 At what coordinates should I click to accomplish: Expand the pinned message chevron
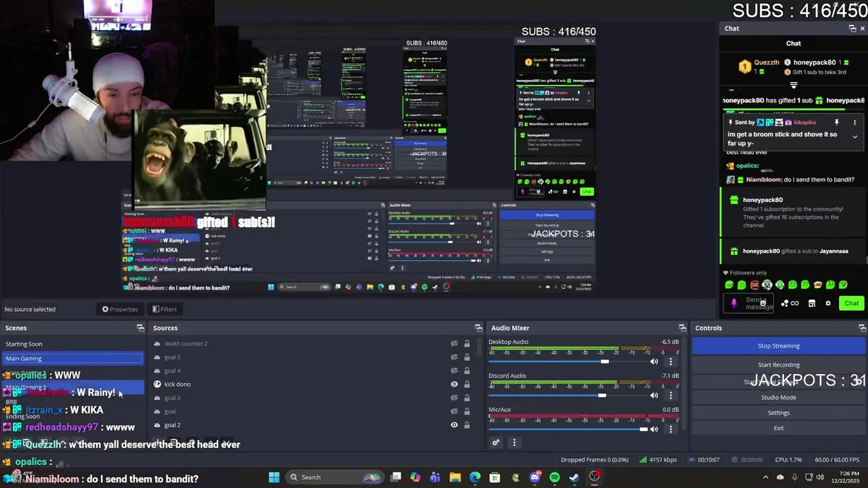(854, 137)
